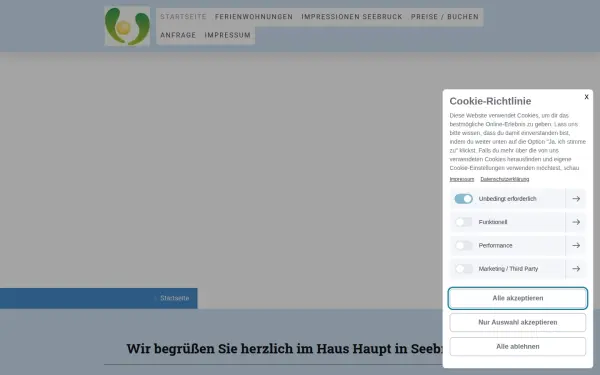Enable the Performance cookies toggle
Image resolution: width=600 pixels, height=375 pixels.
(x=463, y=245)
